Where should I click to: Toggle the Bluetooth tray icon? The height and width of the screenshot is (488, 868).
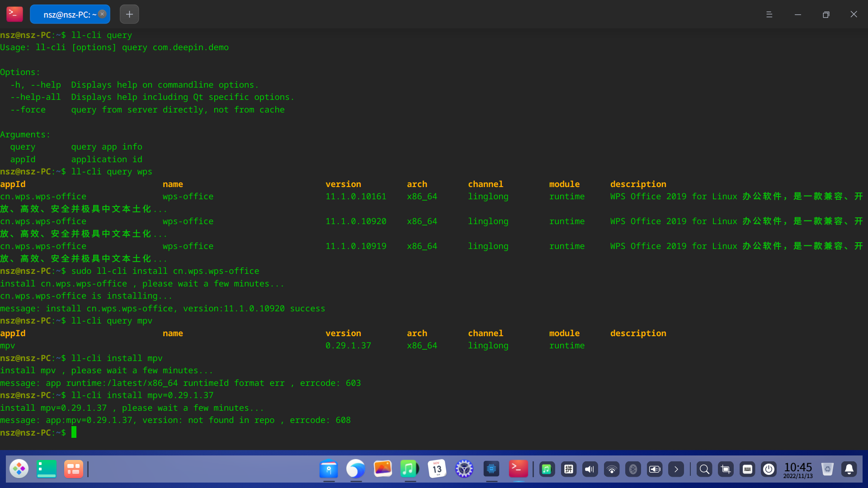[633, 469]
